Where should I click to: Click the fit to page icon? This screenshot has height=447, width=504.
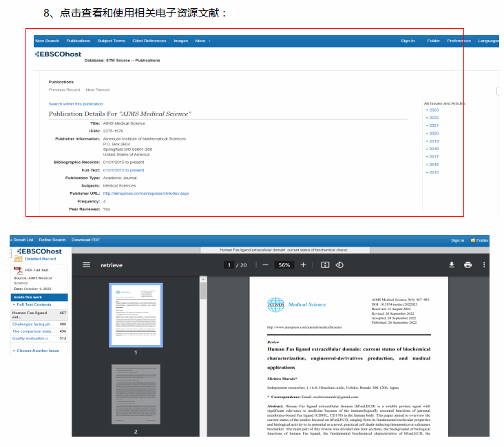pyautogui.click(x=325, y=264)
